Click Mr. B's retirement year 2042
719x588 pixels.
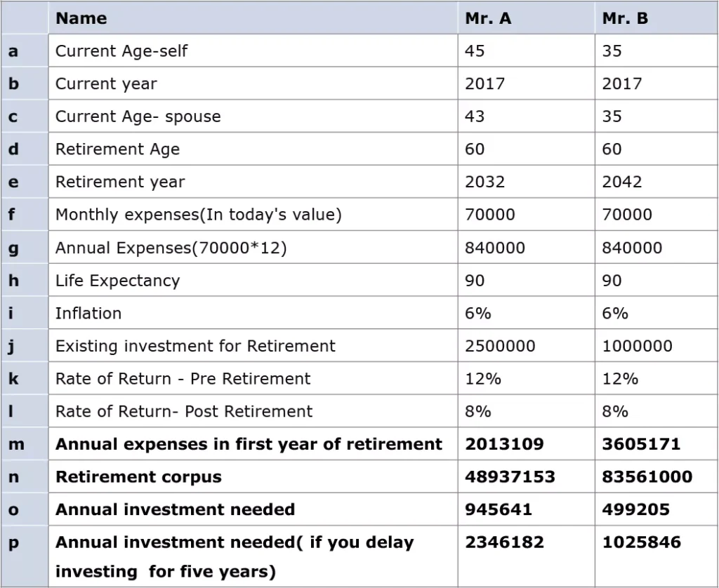click(x=622, y=182)
